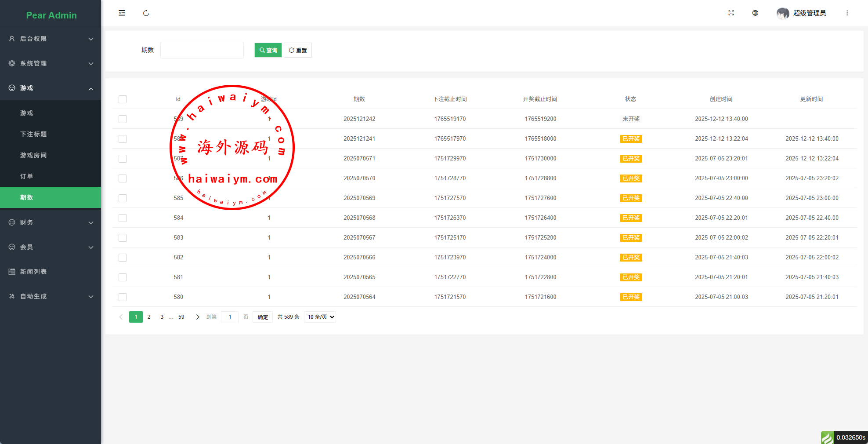Open the vertical three-dot more menu
The width and height of the screenshot is (868, 444).
coord(847,13)
